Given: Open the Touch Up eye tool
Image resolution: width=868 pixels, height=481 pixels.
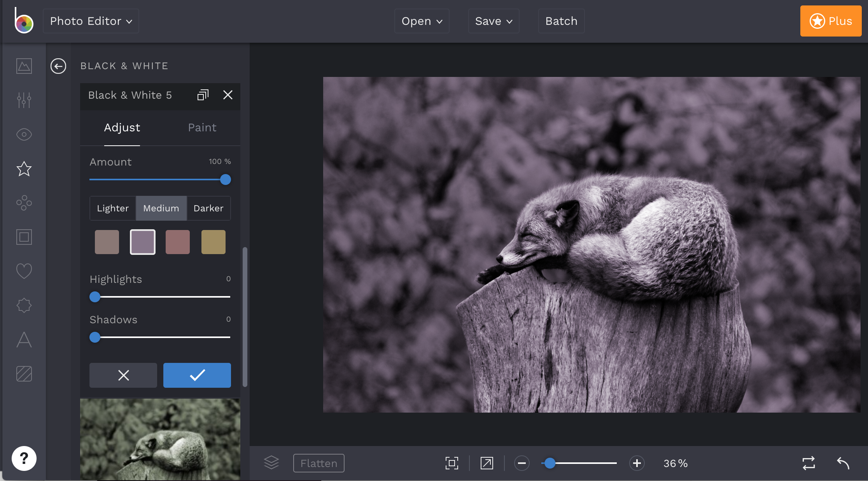Looking at the screenshot, I should click(x=24, y=134).
